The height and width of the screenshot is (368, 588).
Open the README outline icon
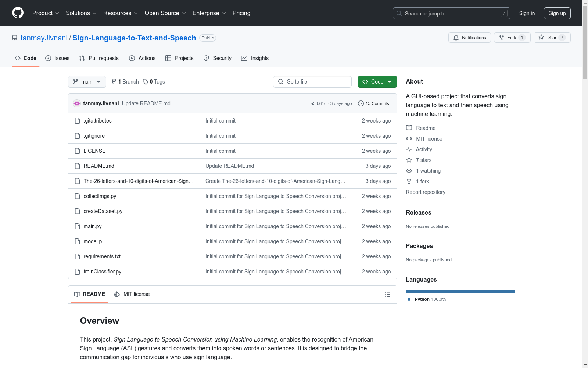tap(387, 294)
